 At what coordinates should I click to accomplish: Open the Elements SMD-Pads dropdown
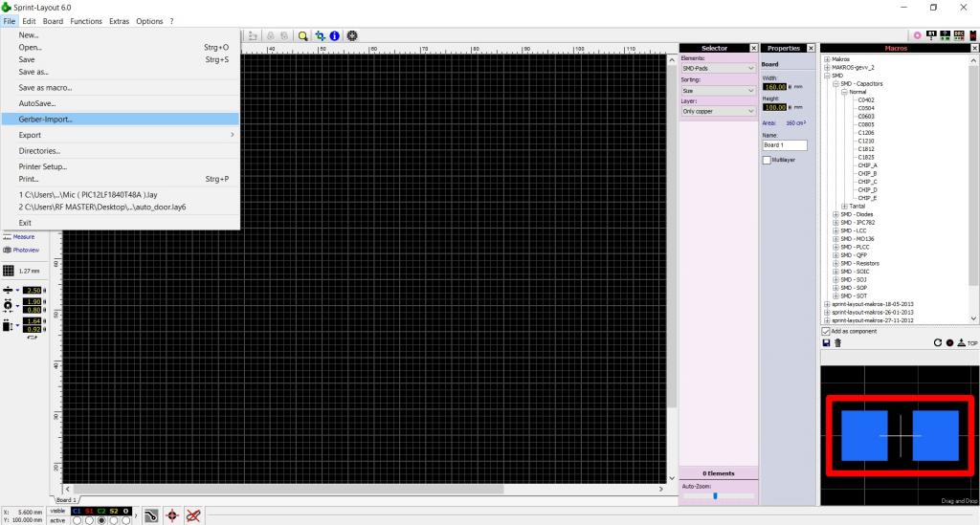718,68
